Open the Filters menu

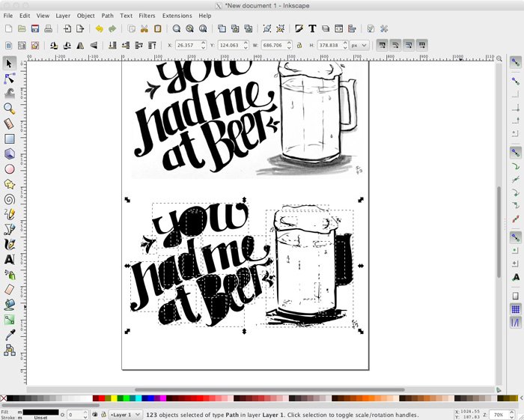point(147,16)
